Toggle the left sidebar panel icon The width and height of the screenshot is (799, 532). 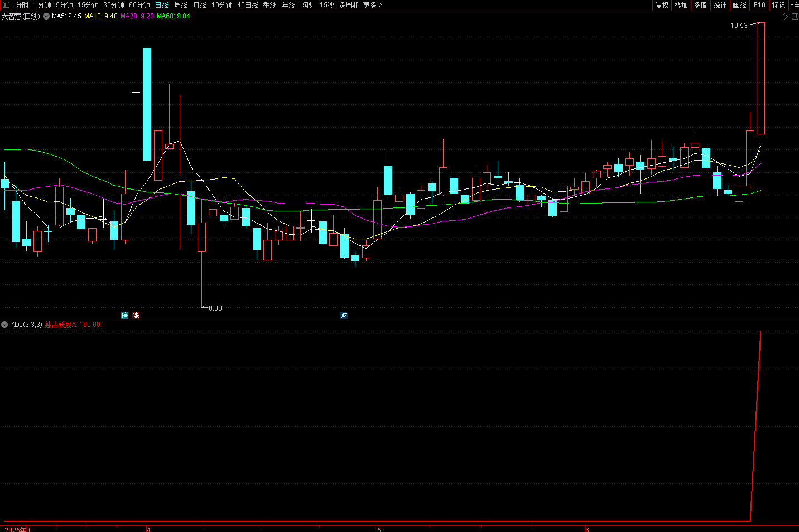tap(6, 4)
